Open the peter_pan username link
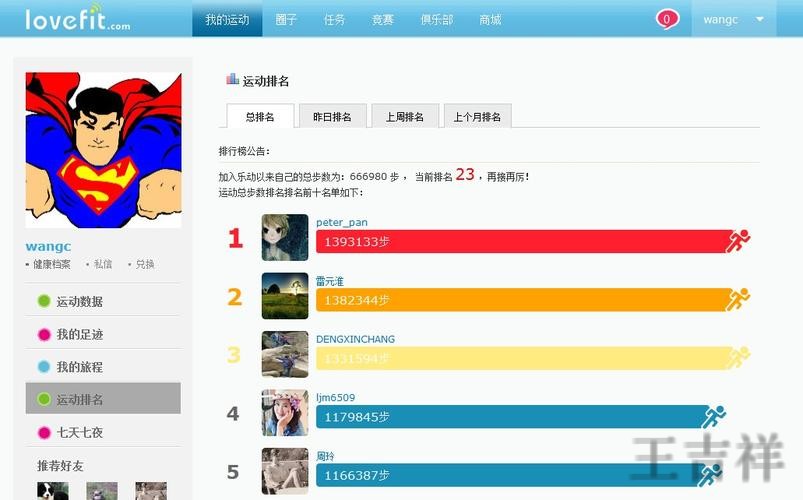The image size is (803, 500). (x=341, y=222)
